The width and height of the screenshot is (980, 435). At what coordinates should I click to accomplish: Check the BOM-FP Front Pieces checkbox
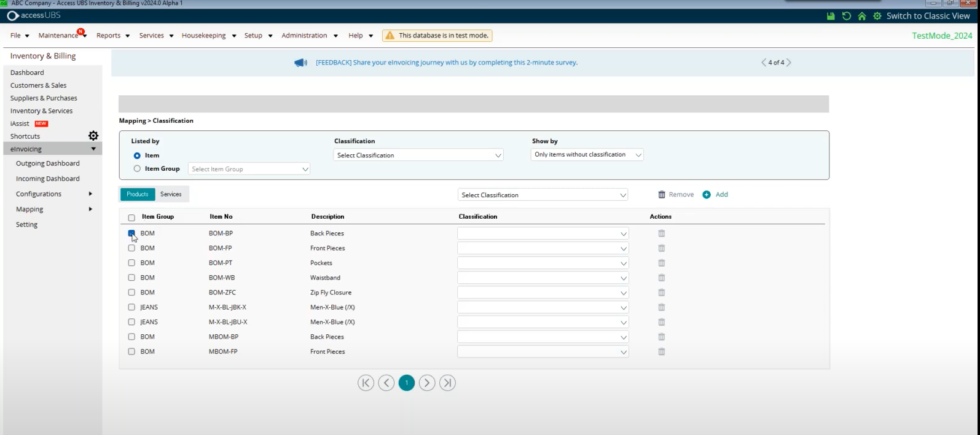[131, 248]
